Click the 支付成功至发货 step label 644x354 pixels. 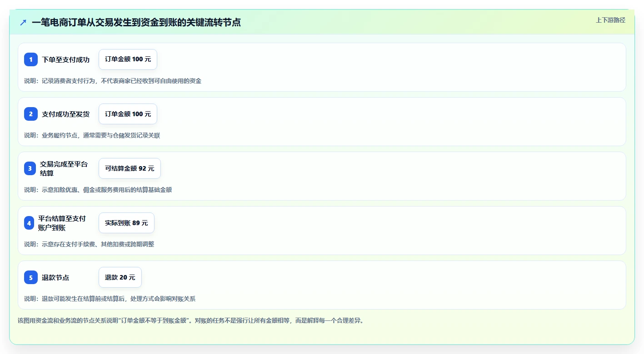[x=66, y=114]
